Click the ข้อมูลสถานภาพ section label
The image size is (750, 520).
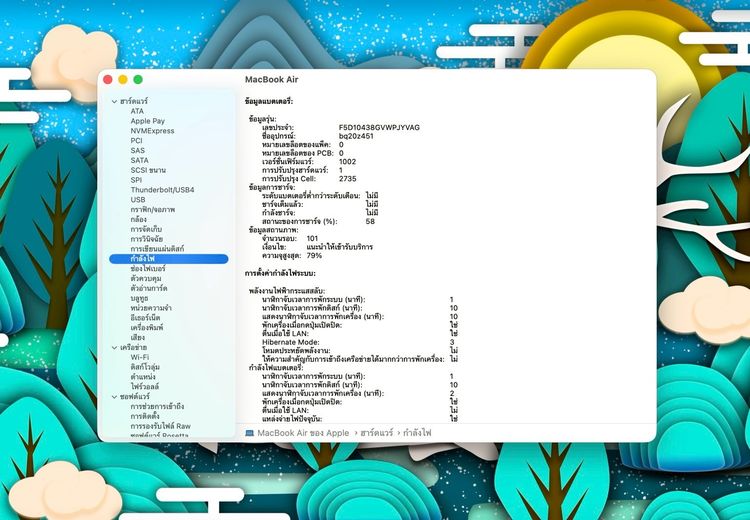click(274, 230)
